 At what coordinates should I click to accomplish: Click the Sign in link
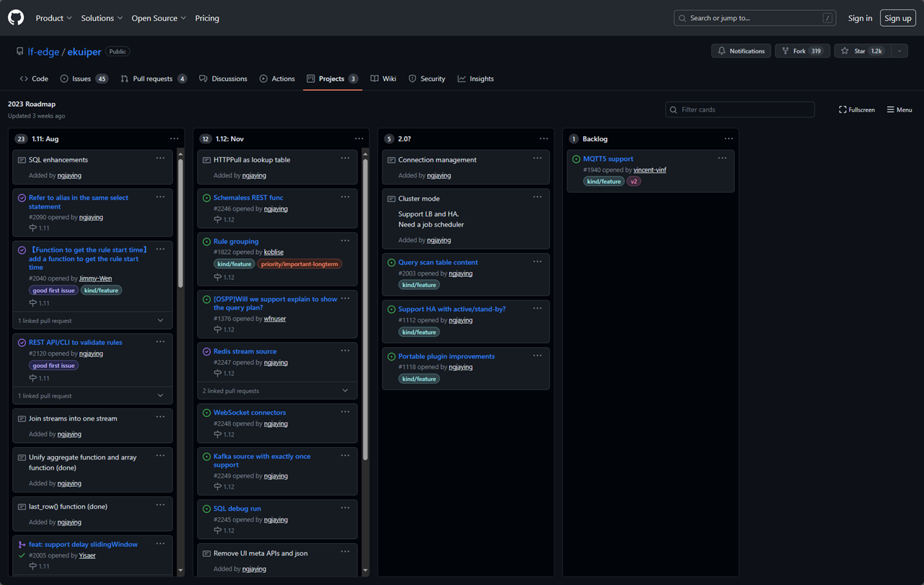(x=860, y=18)
